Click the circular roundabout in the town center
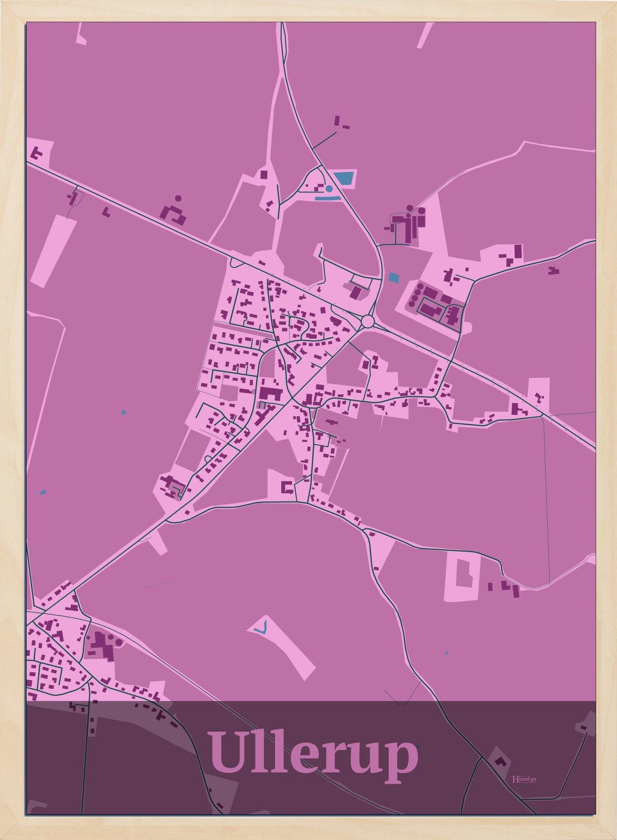The image size is (617, 840). (x=368, y=321)
